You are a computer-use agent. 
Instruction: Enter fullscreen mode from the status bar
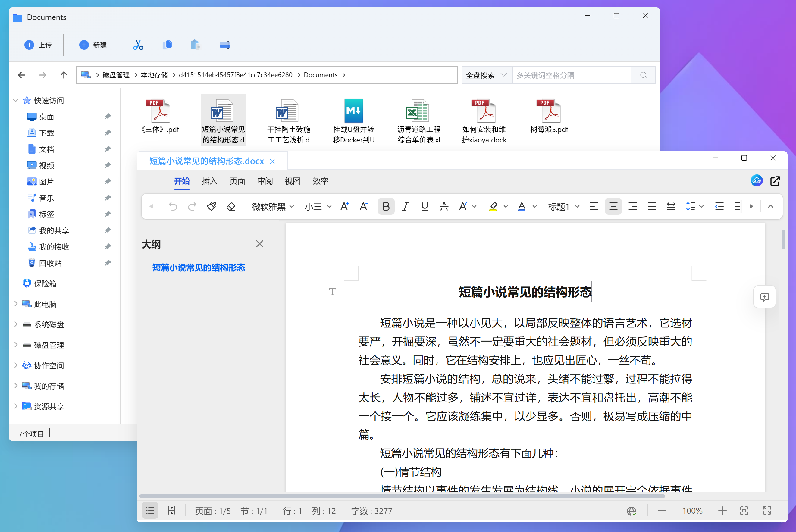(767, 510)
